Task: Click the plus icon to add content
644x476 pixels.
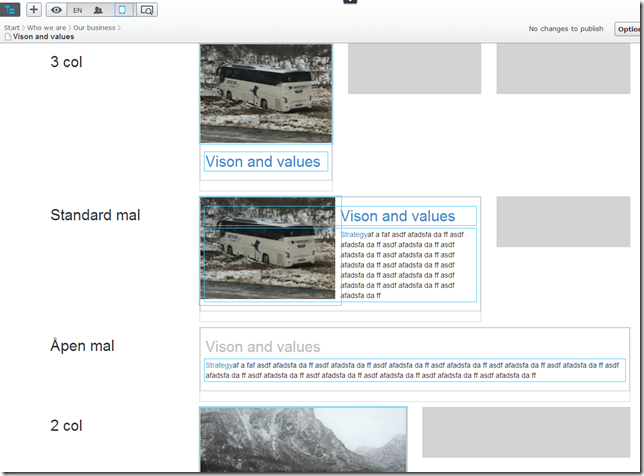Action: (34, 9)
